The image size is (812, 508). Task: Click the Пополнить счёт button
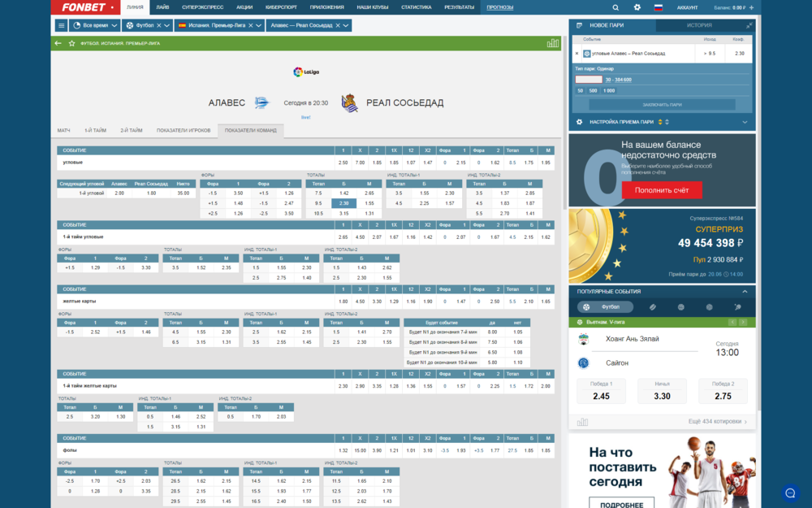point(662,190)
